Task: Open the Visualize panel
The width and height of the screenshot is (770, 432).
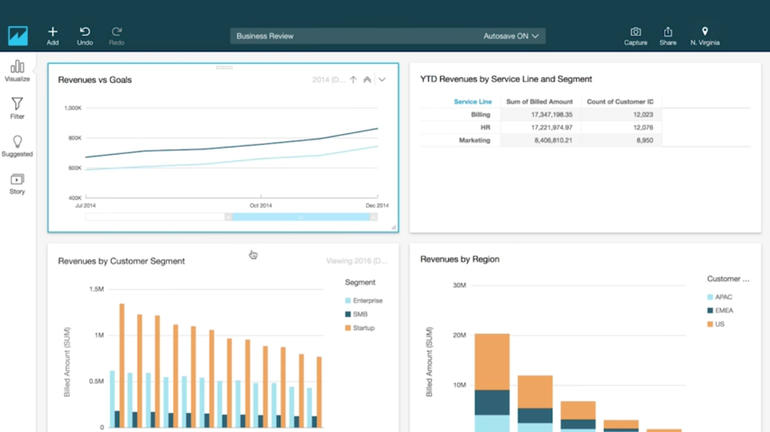Action: point(17,68)
